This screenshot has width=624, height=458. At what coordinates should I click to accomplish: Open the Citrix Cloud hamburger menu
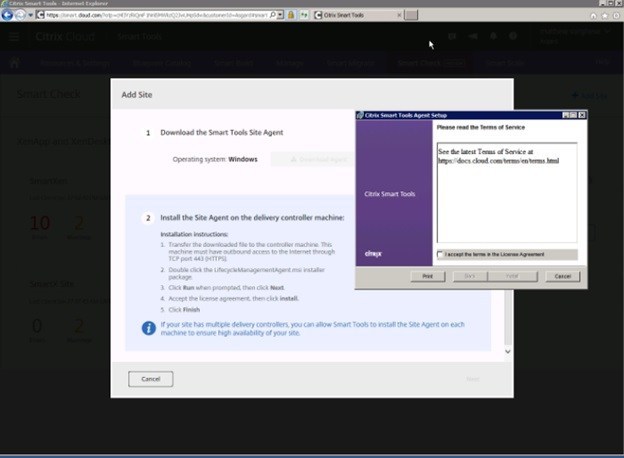pos(14,37)
